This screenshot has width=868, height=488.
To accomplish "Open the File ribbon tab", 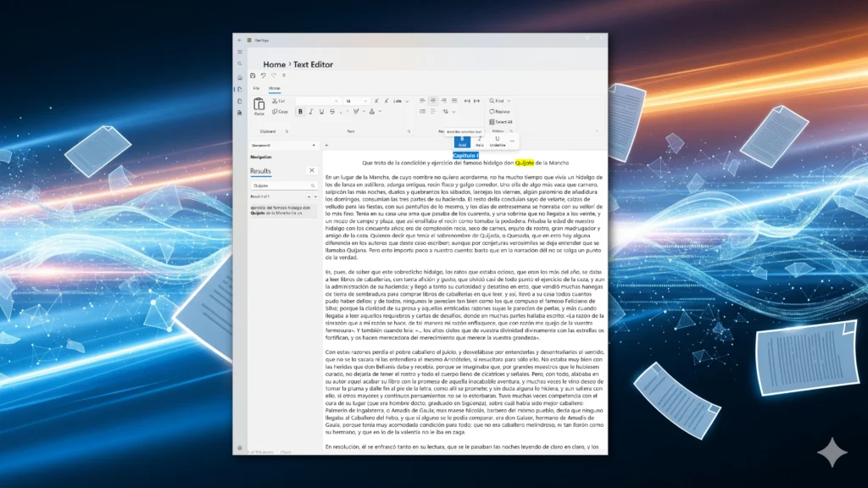I will click(256, 88).
